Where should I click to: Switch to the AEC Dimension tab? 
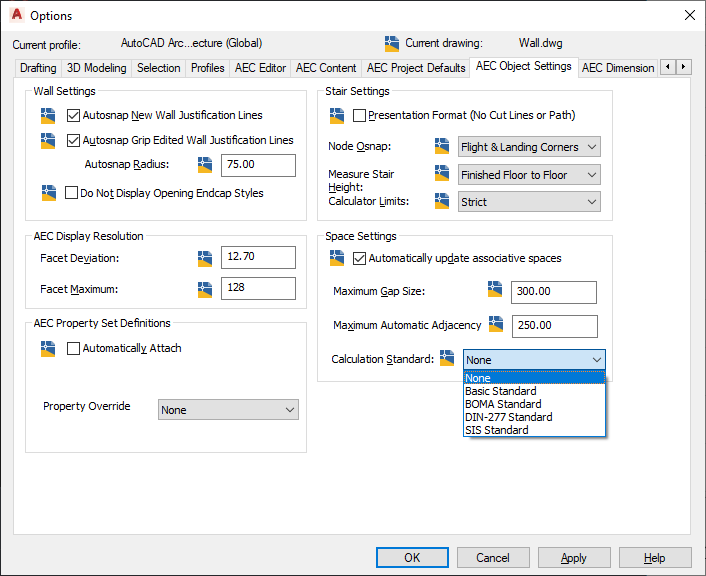point(618,68)
